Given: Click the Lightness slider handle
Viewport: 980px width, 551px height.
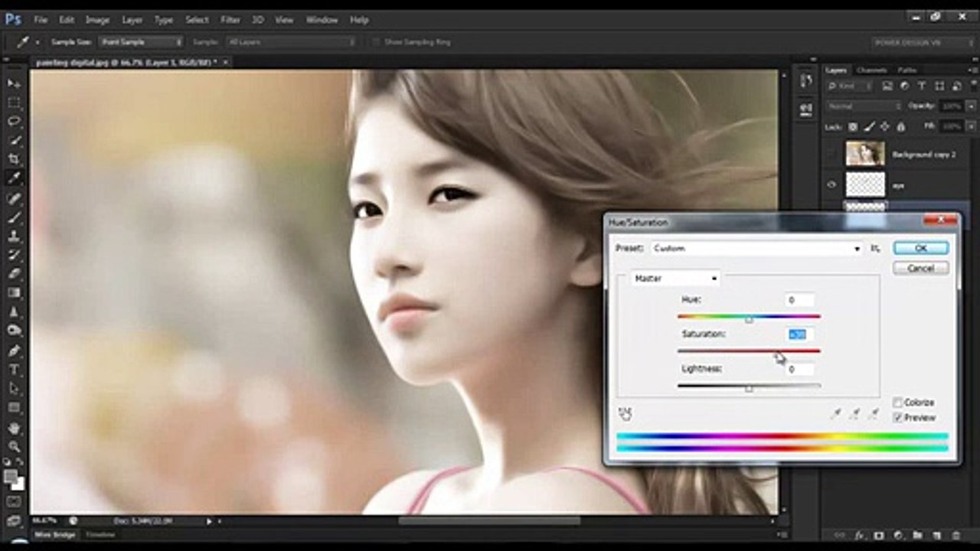Looking at the screenshot, I should point(749,389).
